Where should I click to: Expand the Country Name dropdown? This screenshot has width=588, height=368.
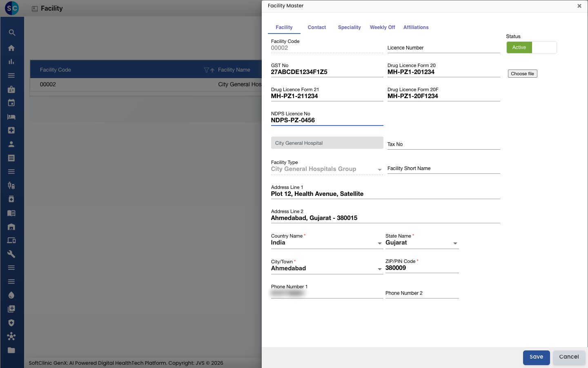379,243
